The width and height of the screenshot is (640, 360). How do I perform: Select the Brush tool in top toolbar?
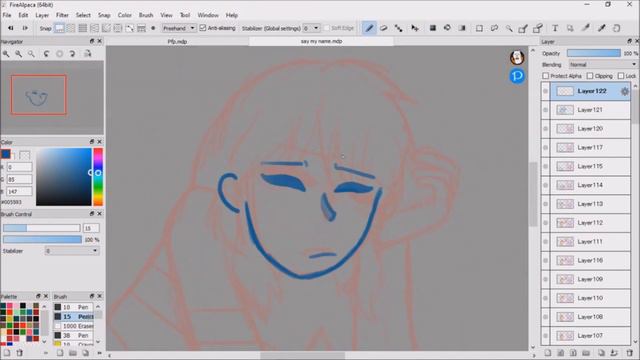point(369,28)
